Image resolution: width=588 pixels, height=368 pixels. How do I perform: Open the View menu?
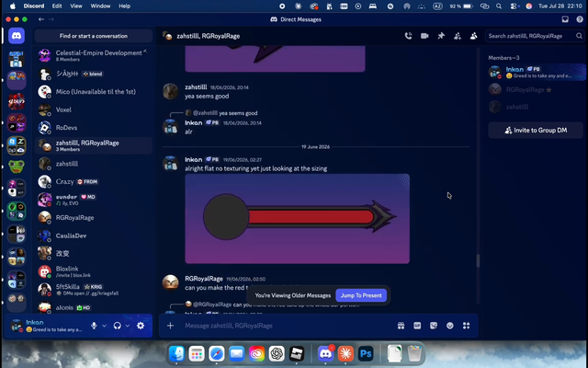coord(76,6)
